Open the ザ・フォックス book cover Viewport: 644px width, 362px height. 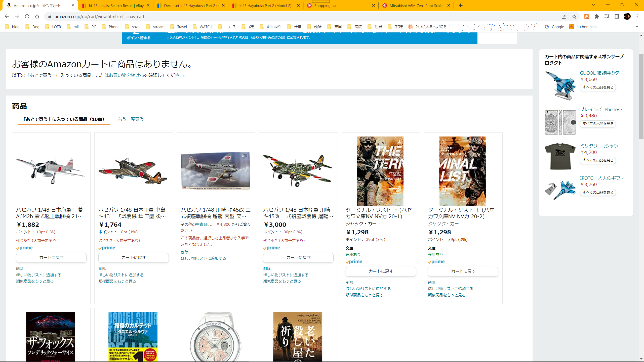pos(51,337)
